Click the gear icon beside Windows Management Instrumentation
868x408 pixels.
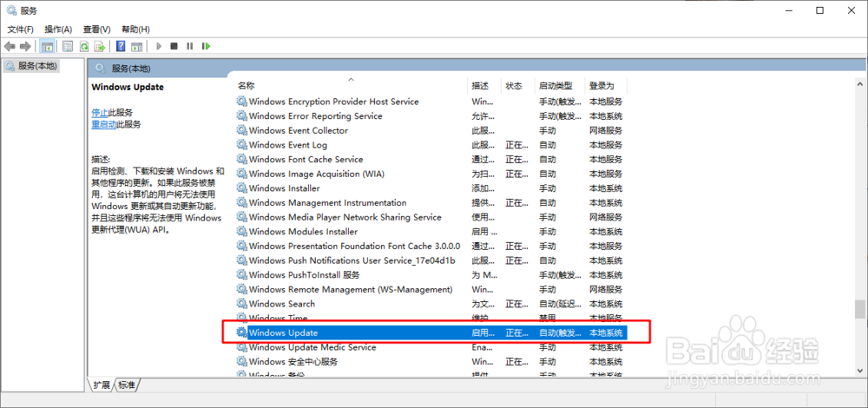point(242,202)
